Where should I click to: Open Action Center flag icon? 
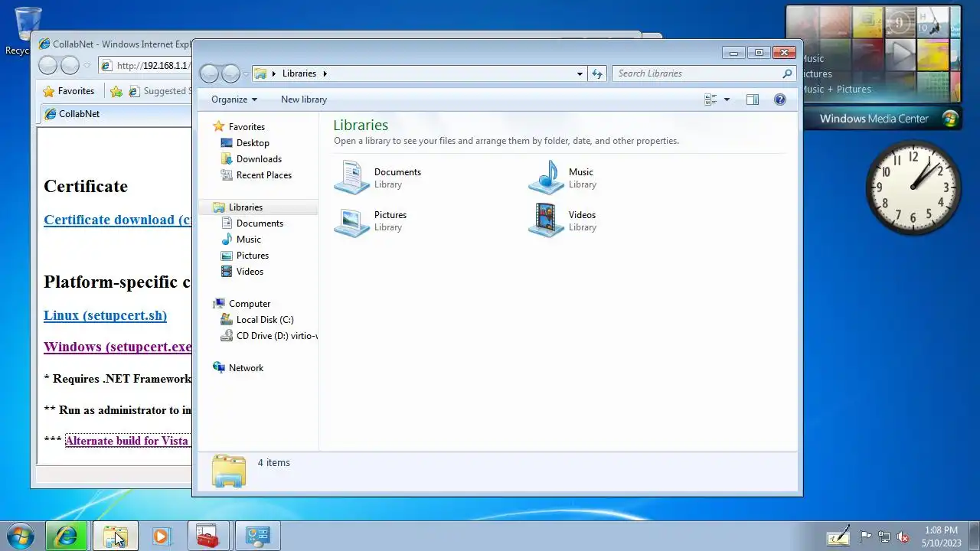click(x=865, y=536)
